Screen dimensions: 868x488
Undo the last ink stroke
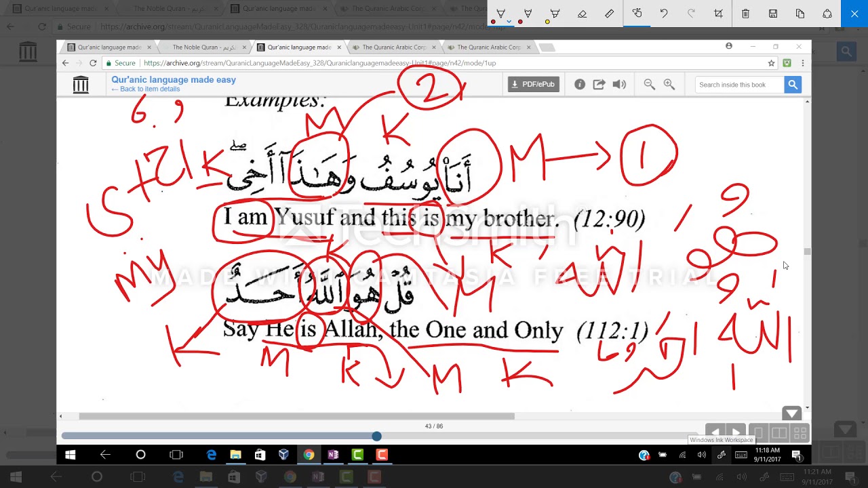[664, 14]
